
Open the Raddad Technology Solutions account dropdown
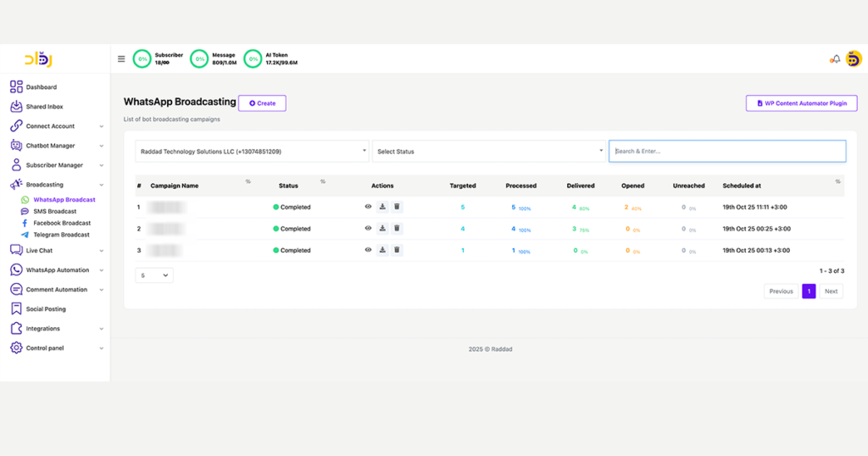point(252,152)
